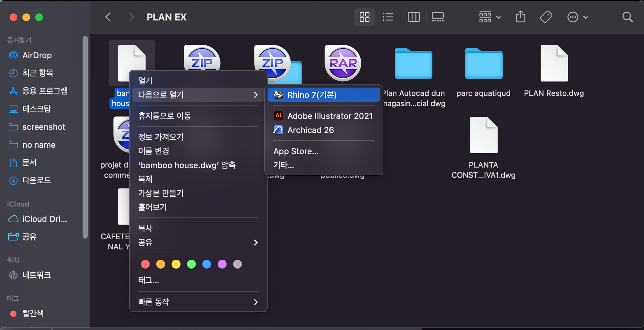Select the RAR archive file icon

[343, 63]
